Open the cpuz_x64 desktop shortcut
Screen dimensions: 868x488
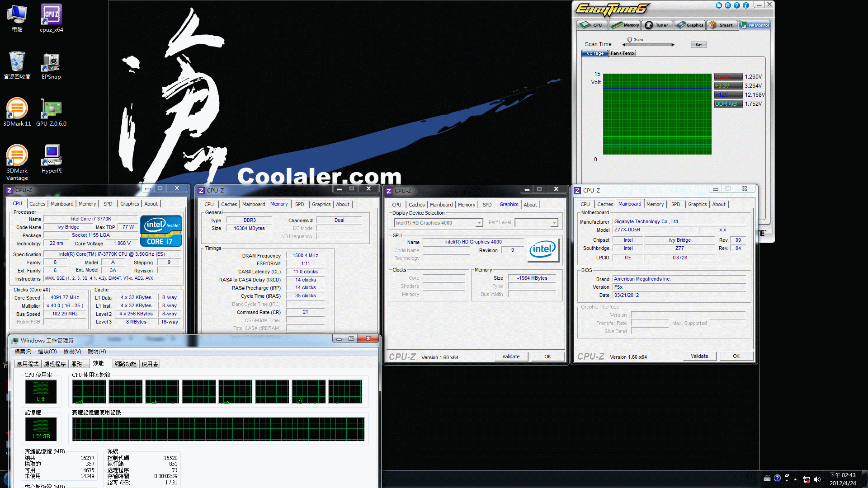tap(52, 18)
